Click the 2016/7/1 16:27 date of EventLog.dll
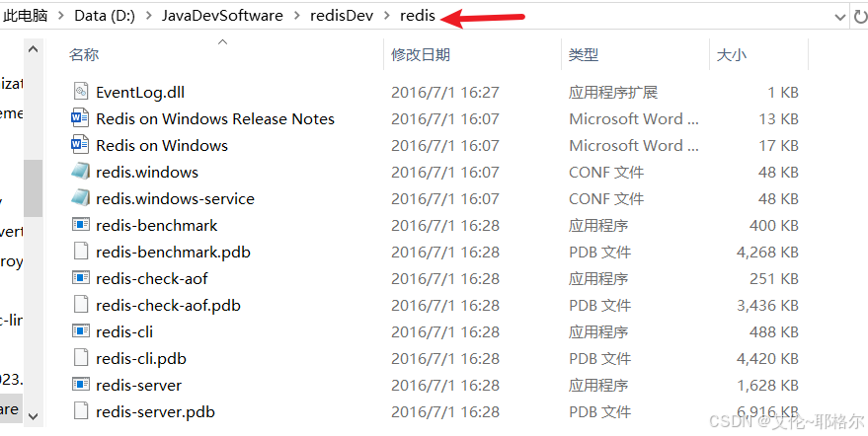 [x=445, y=93]
